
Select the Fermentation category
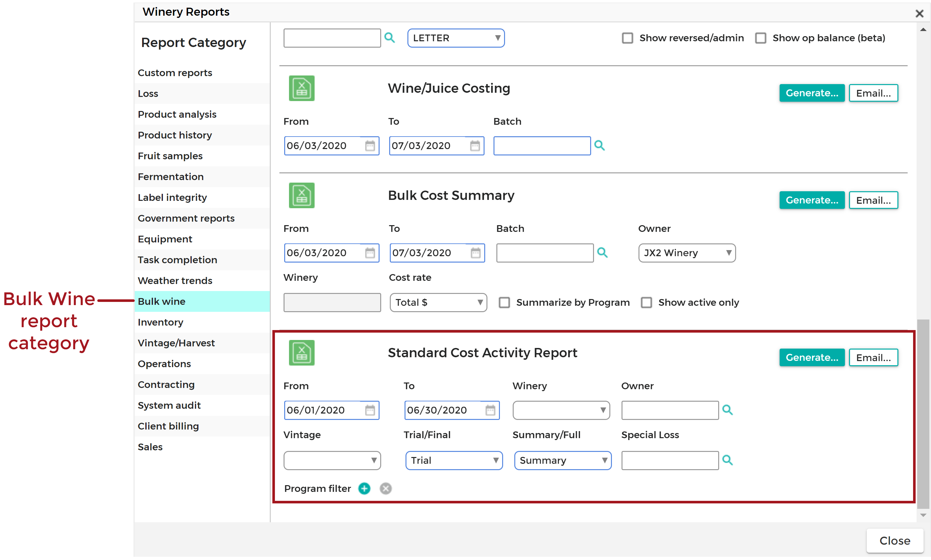click(202, 177)
